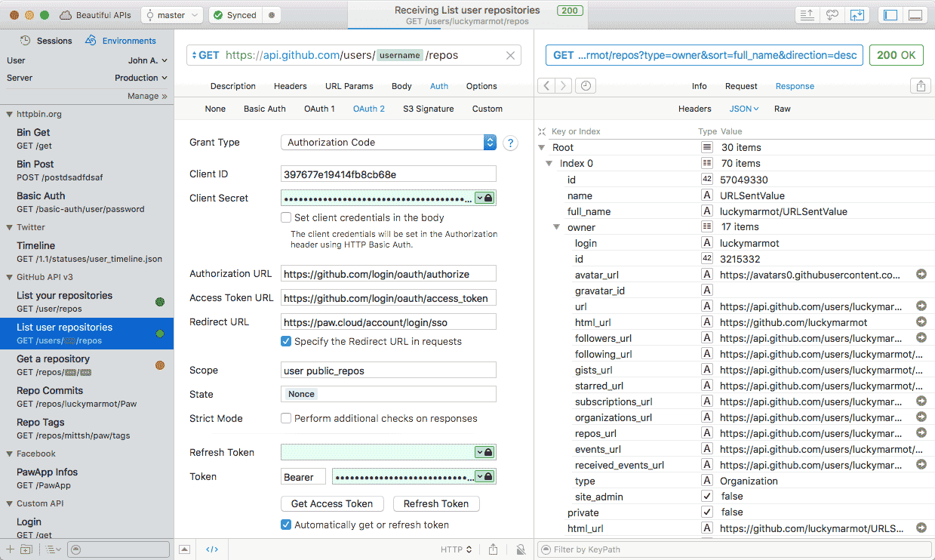Open the avatar_url link arrow icon
This screenshot has width=935, height=560.
click(x=921, y=275)
